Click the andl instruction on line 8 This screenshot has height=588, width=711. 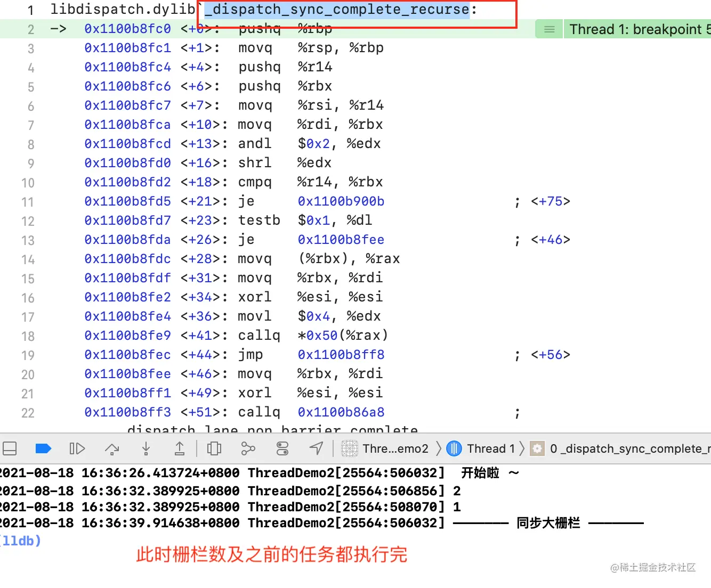255,144
